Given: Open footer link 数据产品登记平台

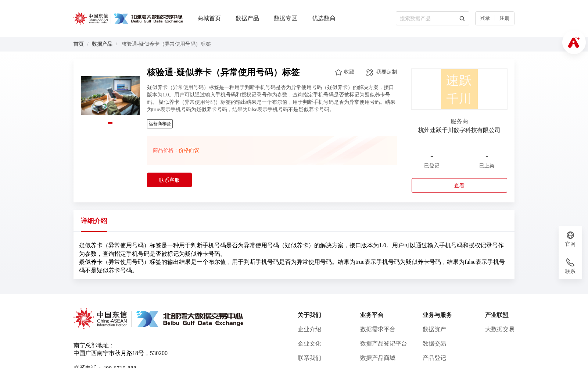Looking at the screenshot, I should 384,344.
